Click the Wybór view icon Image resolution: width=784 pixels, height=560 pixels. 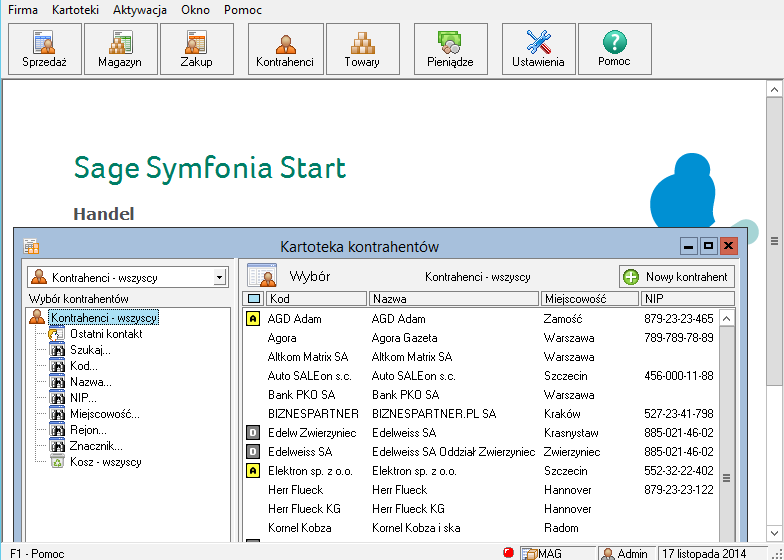click(x=262, y=275)
